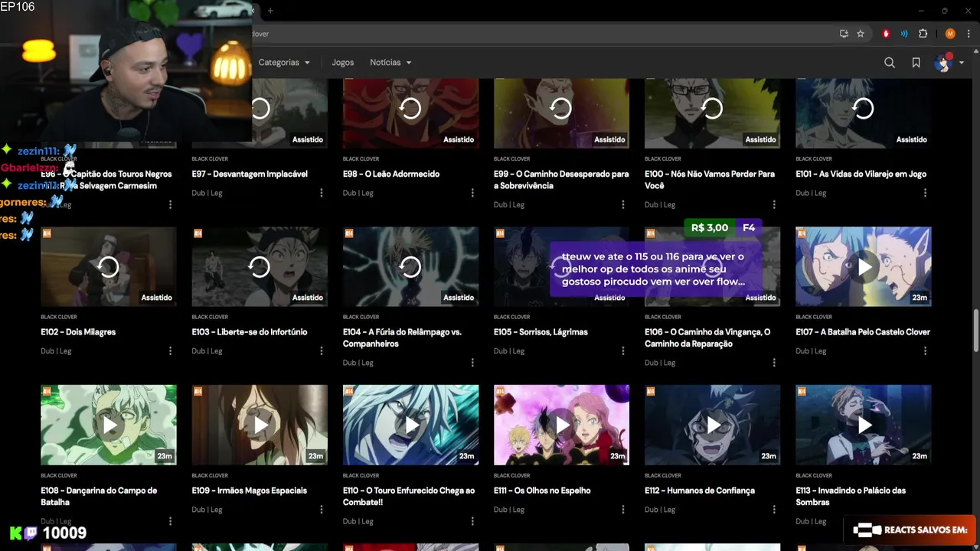980x551 pixels.
Task: Open title E108 - Dançarina do Campo de Batalha
Action: [x=99, y=496]
